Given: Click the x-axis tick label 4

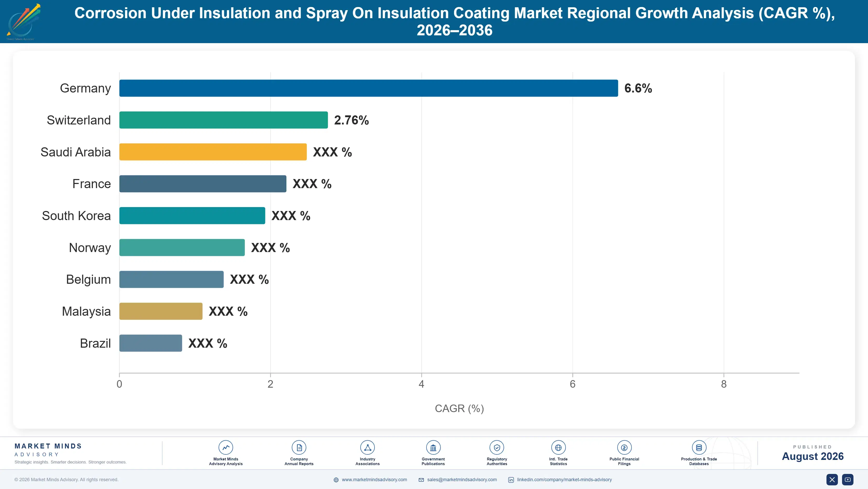Looking at the screenshot, I should pos(421,384).
